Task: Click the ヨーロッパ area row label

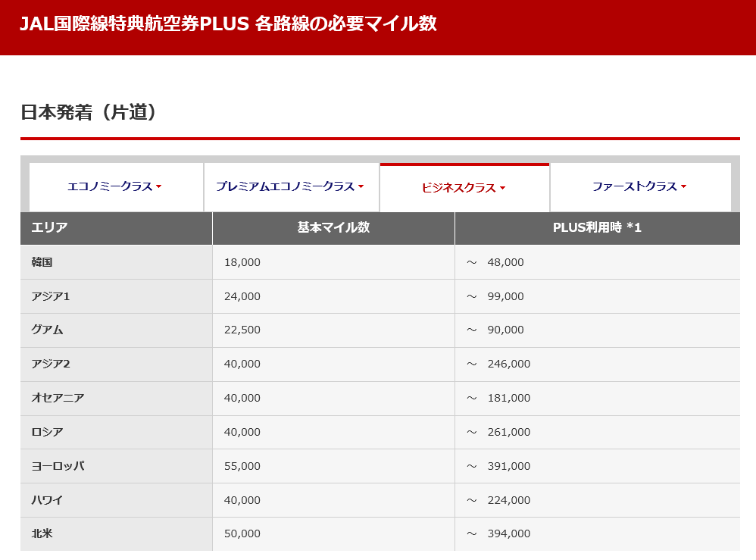Action: pos(58,466)
